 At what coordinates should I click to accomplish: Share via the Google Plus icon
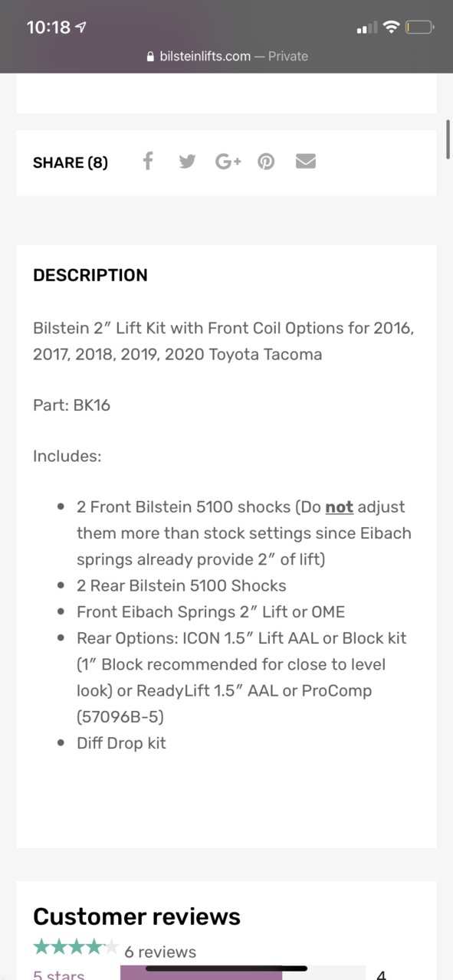228,162
